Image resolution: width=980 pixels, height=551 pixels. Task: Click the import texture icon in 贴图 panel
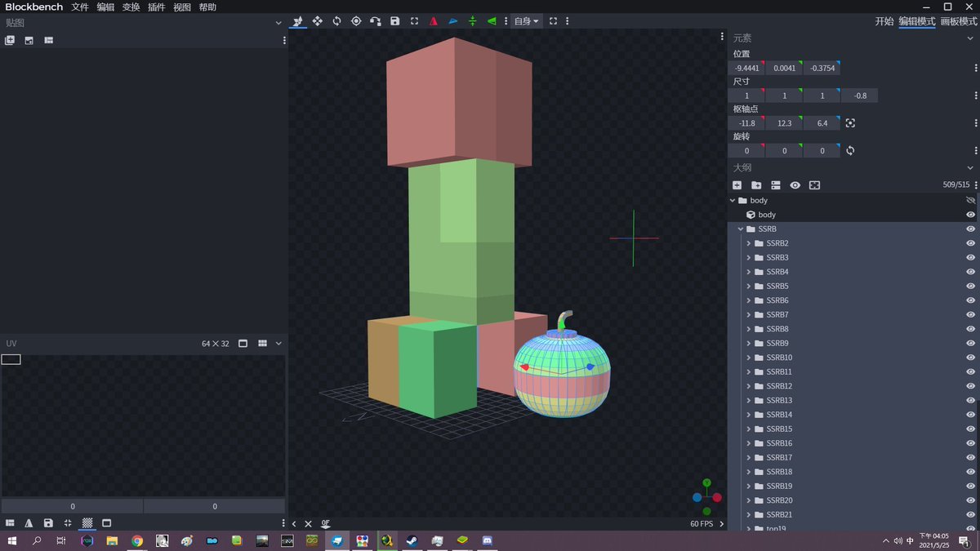tap(10, 40)
